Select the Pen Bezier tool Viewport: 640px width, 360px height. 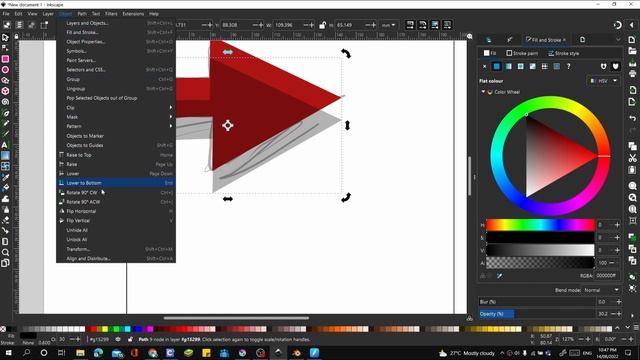tap(5, 113)
